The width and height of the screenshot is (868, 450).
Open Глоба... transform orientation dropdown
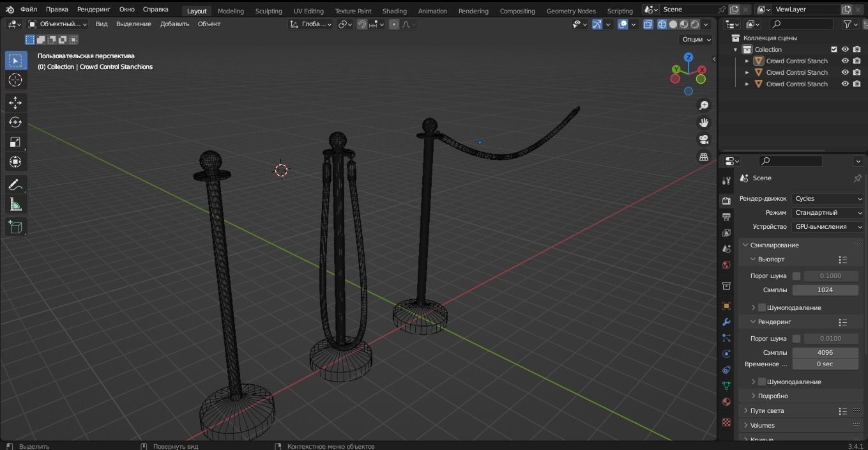(x=310, y=24)
